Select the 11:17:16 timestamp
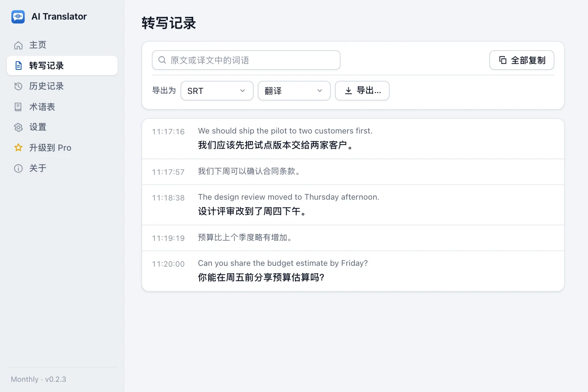 [x=168, y=131]
